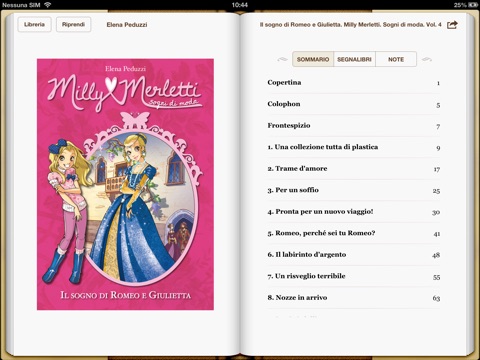The width and height of the screenshot is (480, 360).
Task: Open the Libreria library button
Action: click(x=34, y=25)
